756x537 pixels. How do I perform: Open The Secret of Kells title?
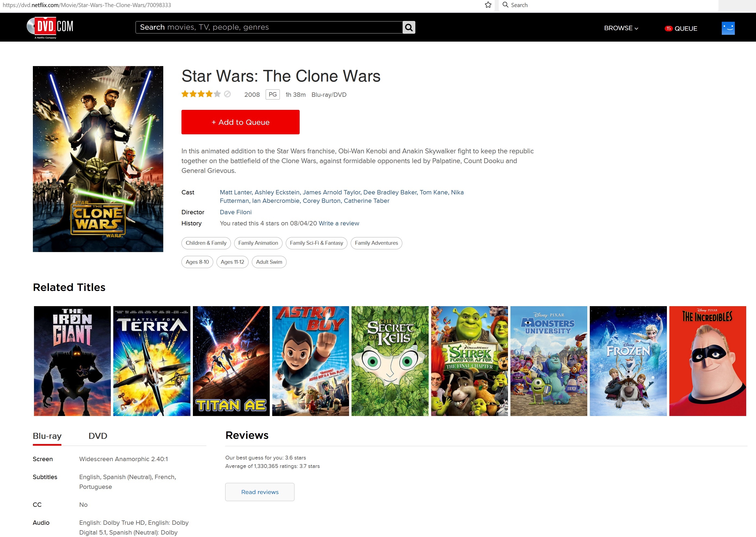[x=390, y=361]
